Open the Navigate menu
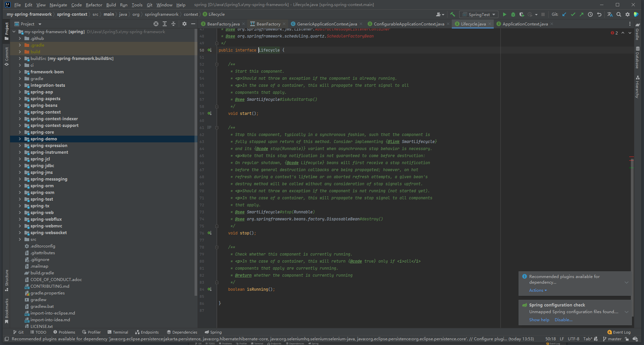The image size is (644, 345). pos(58,5)
